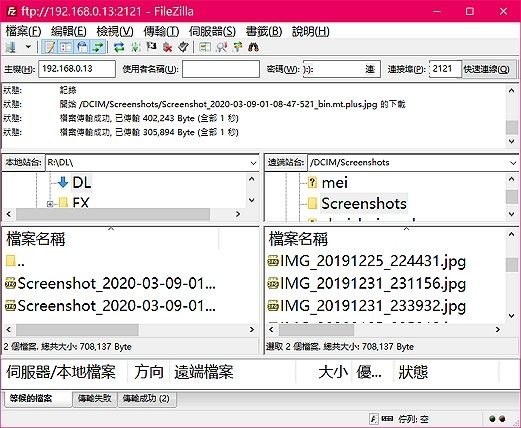Screen dimensions: 521x428
Task: Click the host field with 192.168.0.13
Action: point(77,69)
